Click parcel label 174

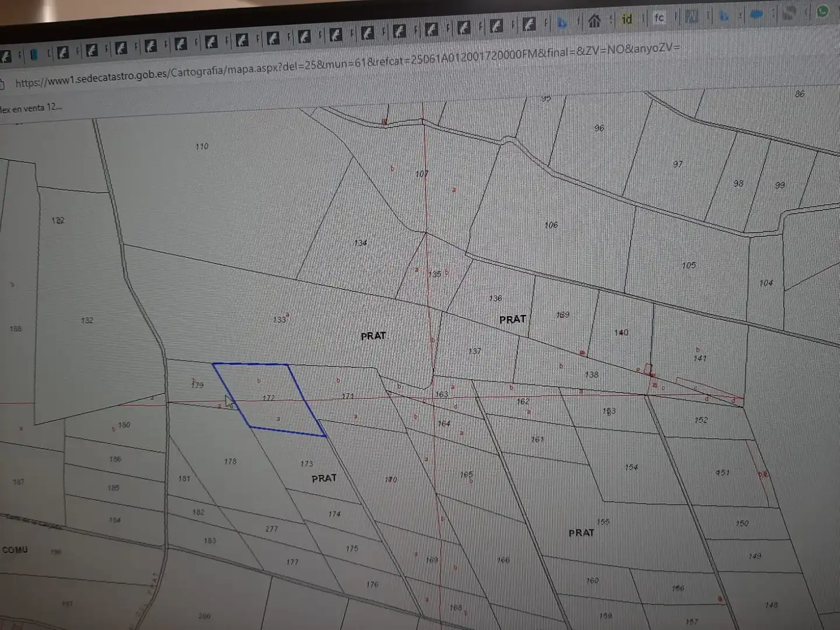coord(334,514)
